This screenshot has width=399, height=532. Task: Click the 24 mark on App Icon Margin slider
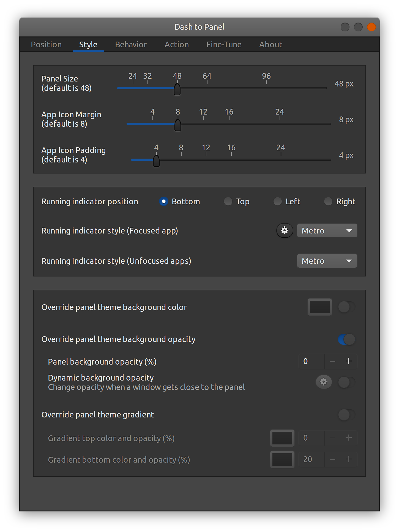click(280, 112)
